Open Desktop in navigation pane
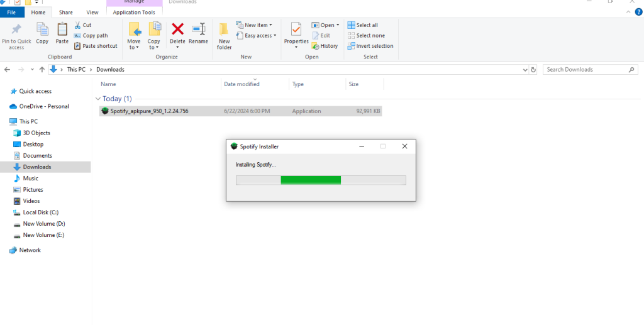This screenshot has width=644, height=325. [29, 145]
